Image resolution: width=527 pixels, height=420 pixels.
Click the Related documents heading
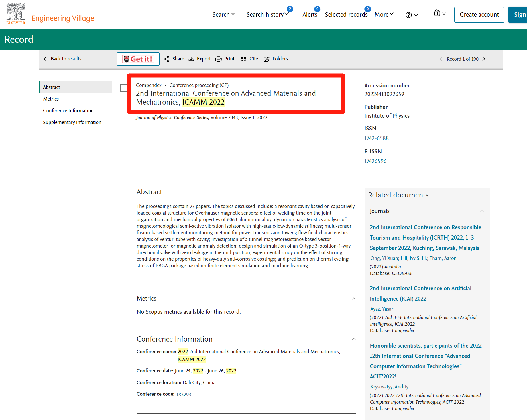point(398,195)
